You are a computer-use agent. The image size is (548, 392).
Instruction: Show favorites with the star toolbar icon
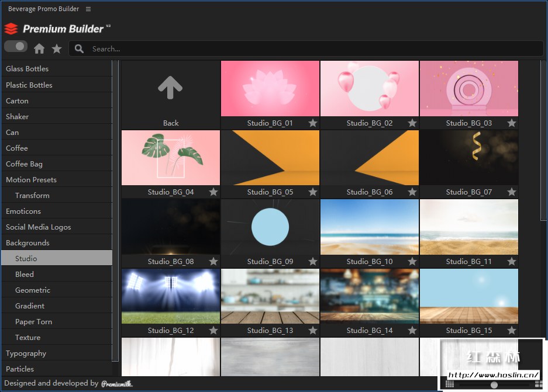click(x=57, y=48)
